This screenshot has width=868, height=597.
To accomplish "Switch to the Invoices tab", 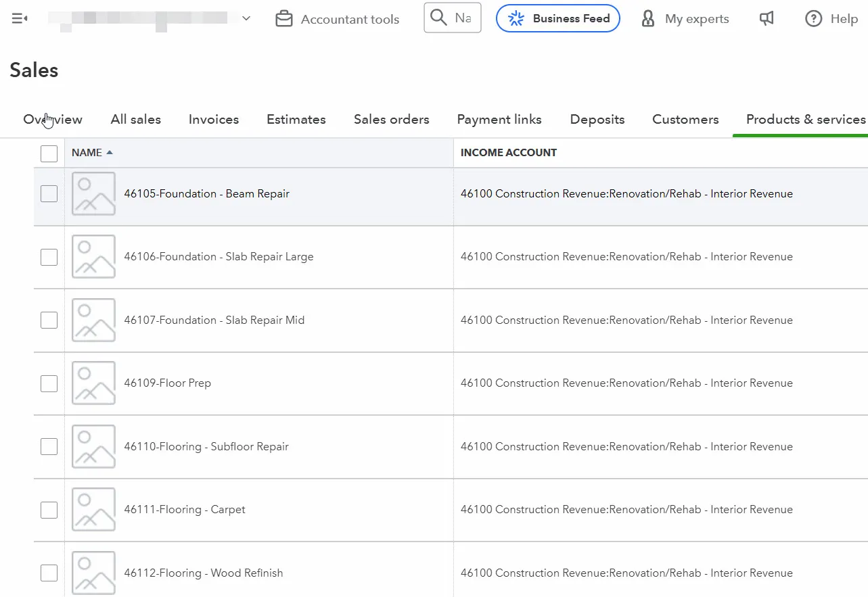I will [213, 120].
